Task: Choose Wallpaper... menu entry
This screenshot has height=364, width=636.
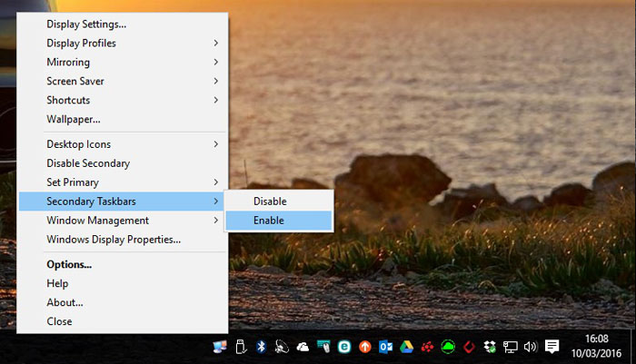Action: tap(122, 119)
